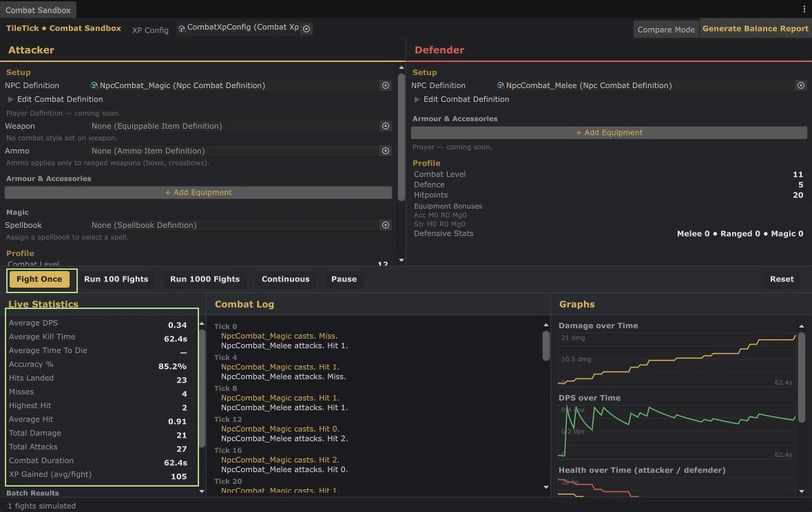812x512 pixels.
Task: Click the NpcCombat_Magic asset icon
Action: (94, 85)
